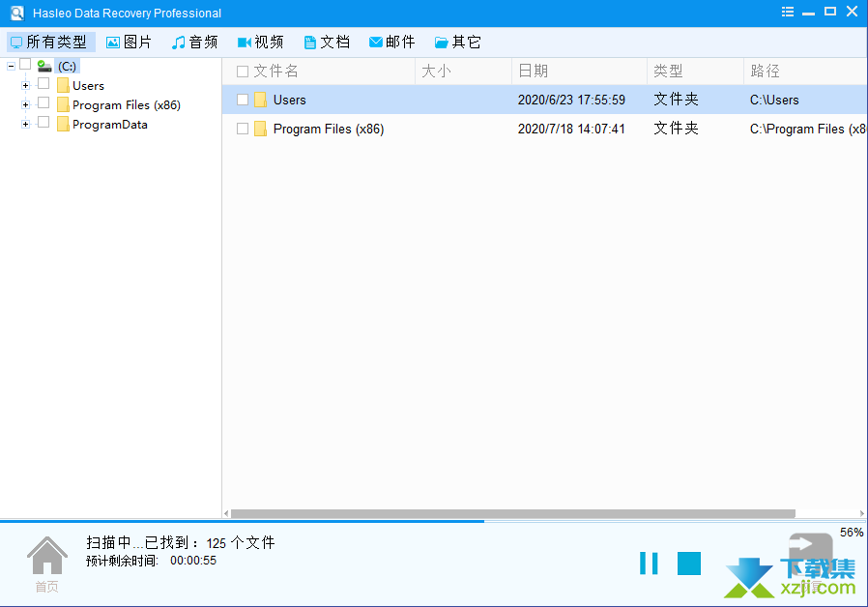Image resolution: width=868 pixels, height=607 pixels.
Task: Click the ProgramData folder icon in tree
Action: [x=63, y=125]
